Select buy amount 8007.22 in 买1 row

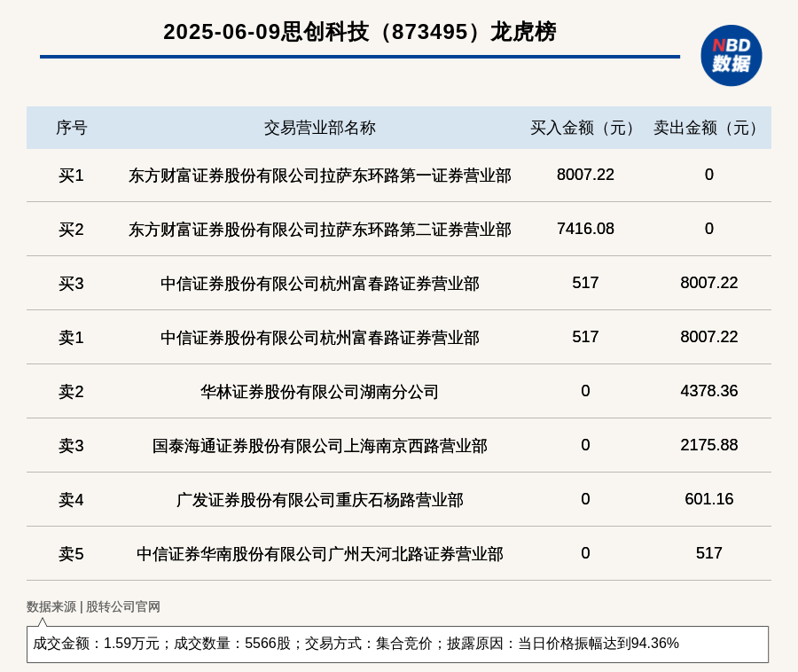(x=585, y=175)
